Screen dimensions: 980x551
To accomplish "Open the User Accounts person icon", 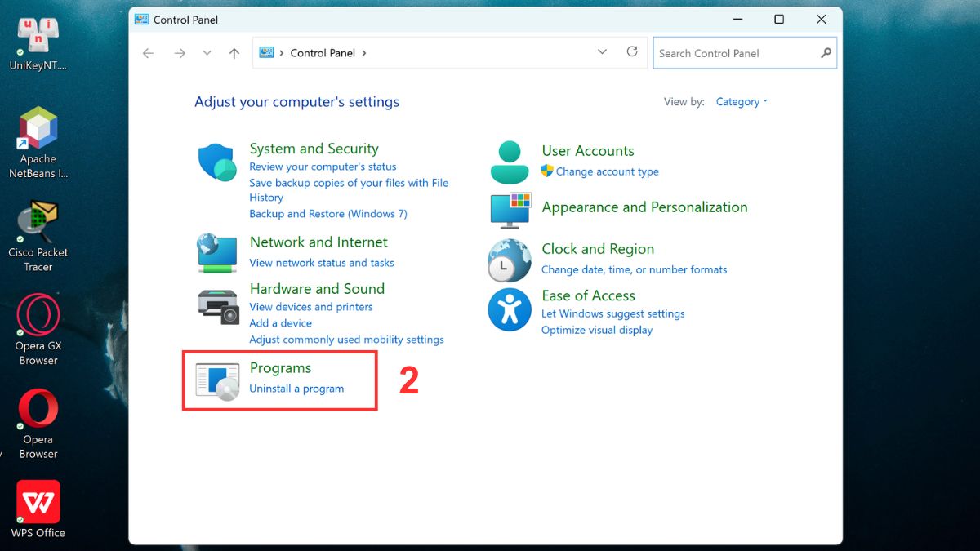I will (510, 162).
